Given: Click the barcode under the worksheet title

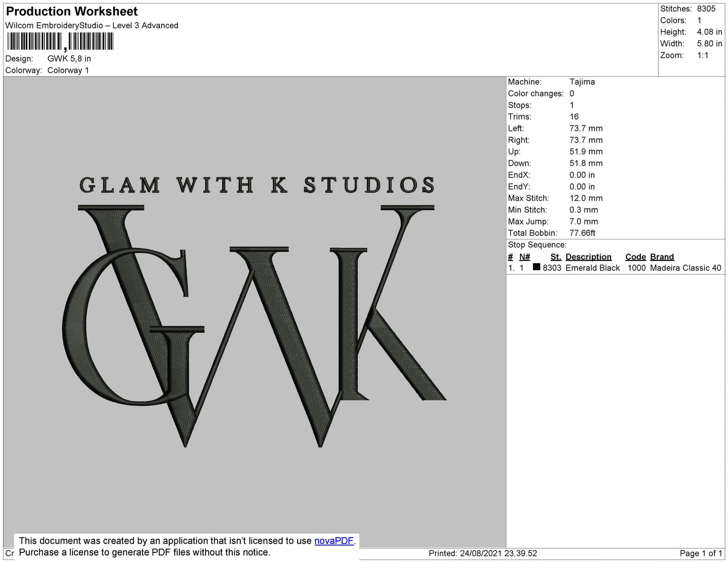Looking at the screenshot, I should click(60, 42).
